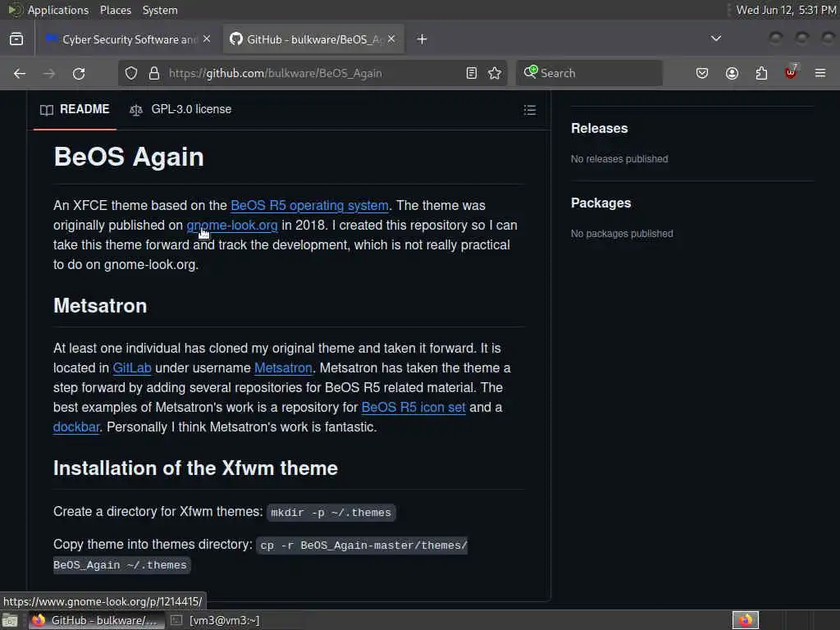Select the GitHub bulkware/BeOS_Again tab
Viewport: 840px width, 630px height.
[x=314, y=39]
